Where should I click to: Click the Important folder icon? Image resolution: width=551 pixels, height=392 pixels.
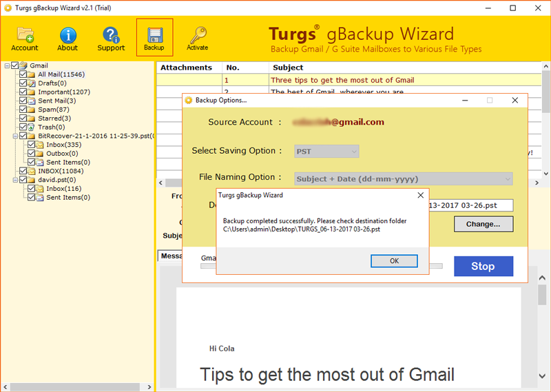coord(31,92)
